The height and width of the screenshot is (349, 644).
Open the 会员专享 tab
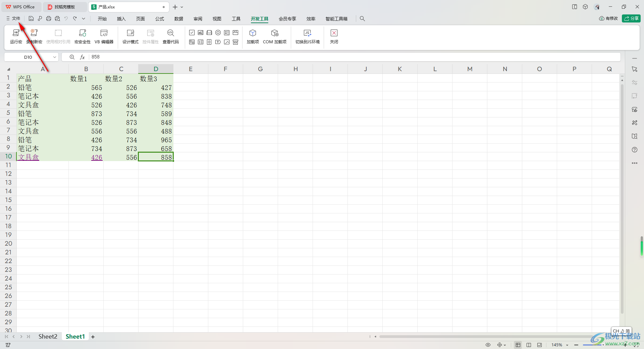pos(287,19)
